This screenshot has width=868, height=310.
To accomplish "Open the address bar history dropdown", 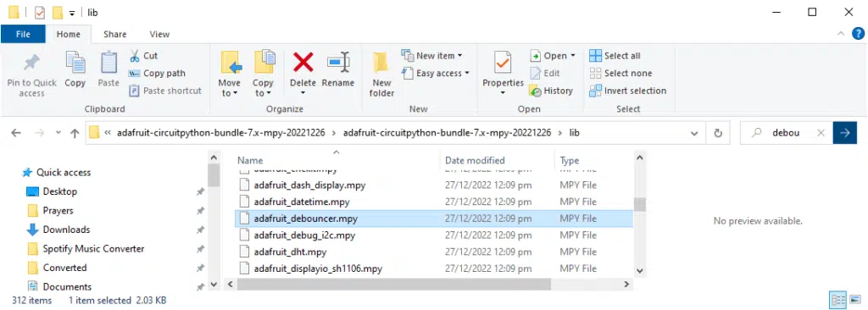I will [x=694, y=133].
